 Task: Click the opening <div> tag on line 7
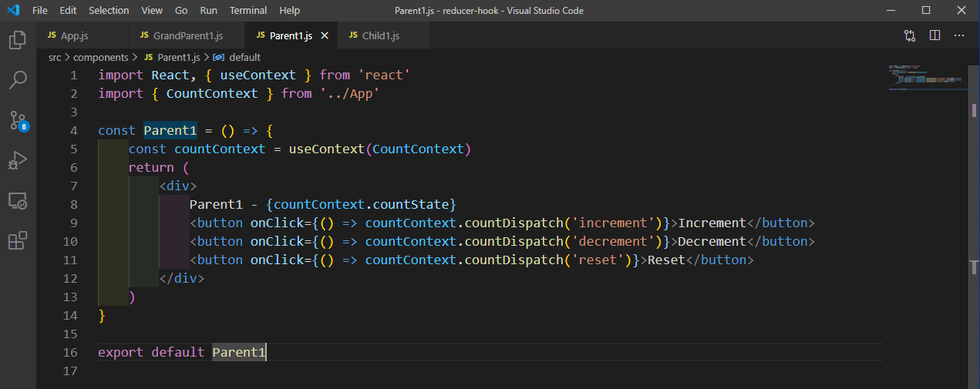(x=178, y=186)
